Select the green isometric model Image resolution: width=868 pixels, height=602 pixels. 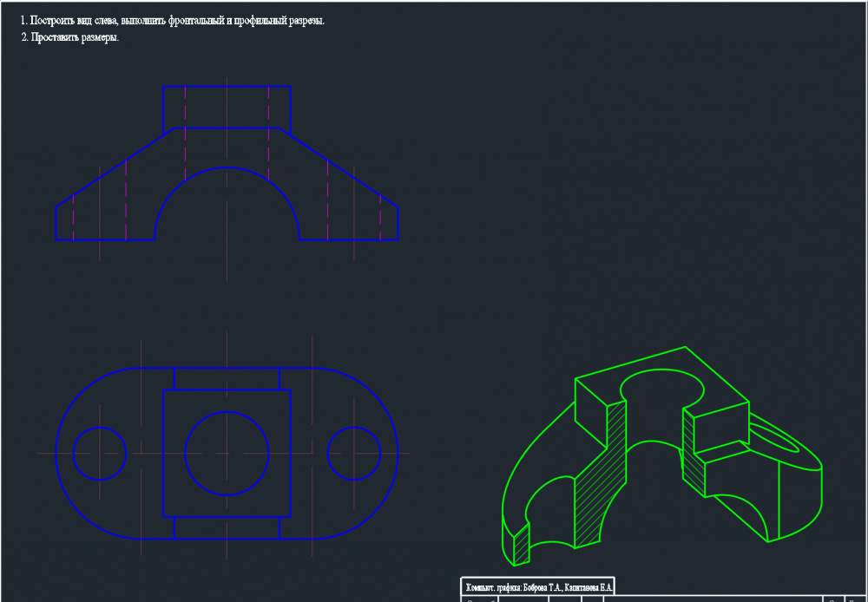click(661, 456)
